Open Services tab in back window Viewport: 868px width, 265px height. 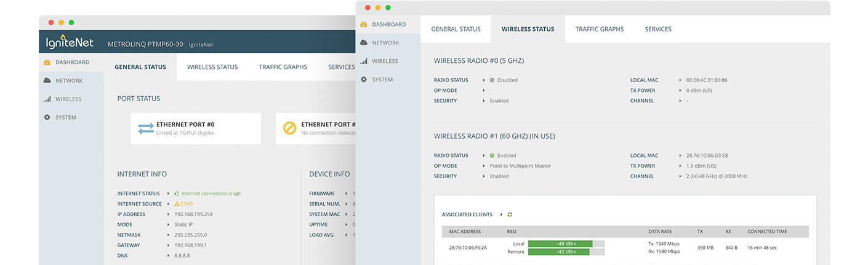[x=342, y=67]
